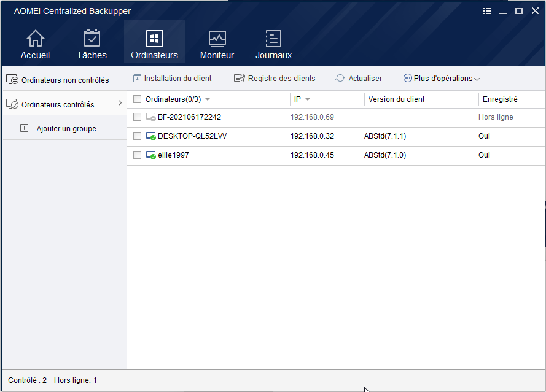Click the Registre des clients certificate icon
This screenshot has height=392, width=546.
[240, 78]
